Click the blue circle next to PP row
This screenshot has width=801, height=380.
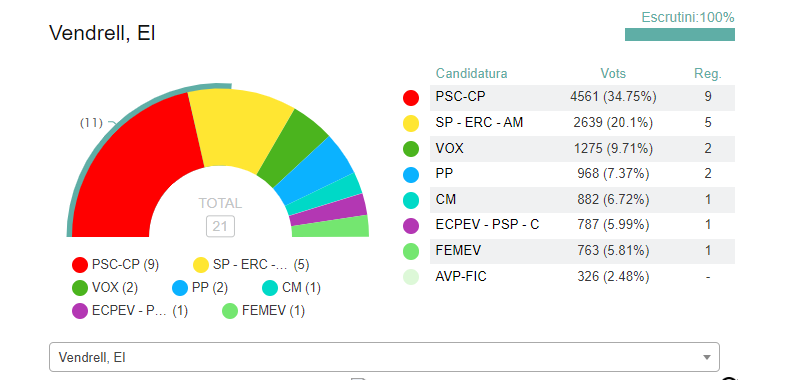(411, 175)
